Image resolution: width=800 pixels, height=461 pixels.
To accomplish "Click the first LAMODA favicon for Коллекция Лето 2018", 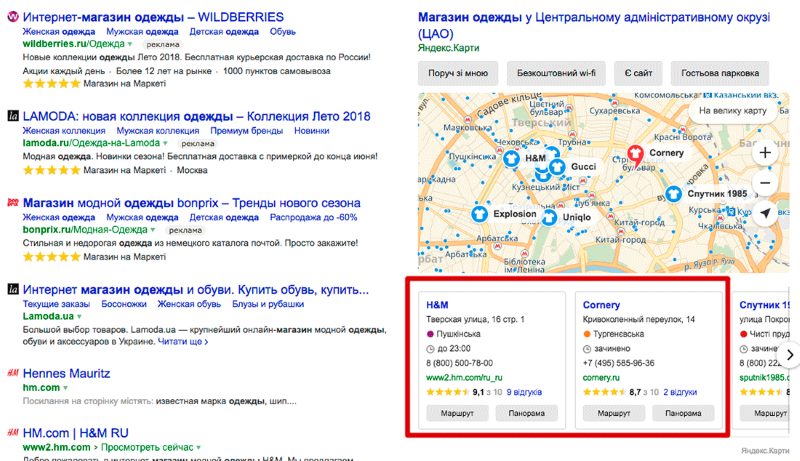I will click(13, 116).
